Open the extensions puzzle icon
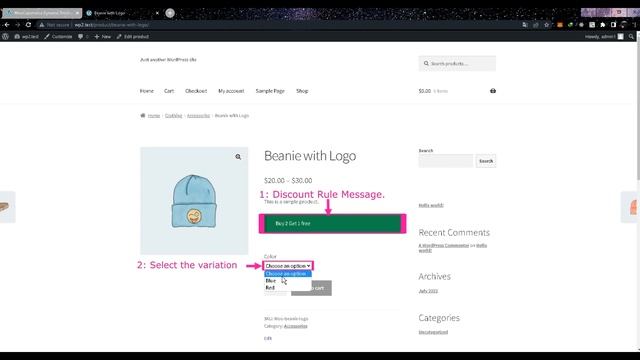This screenshot has width=640, height=360. 602,25
